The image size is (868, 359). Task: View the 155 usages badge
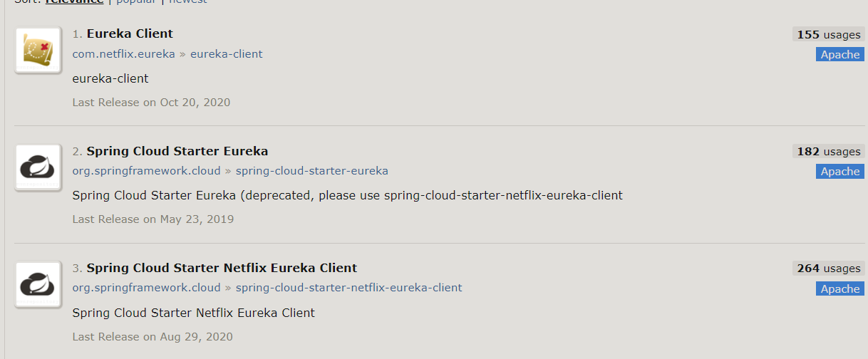[828, 34]
